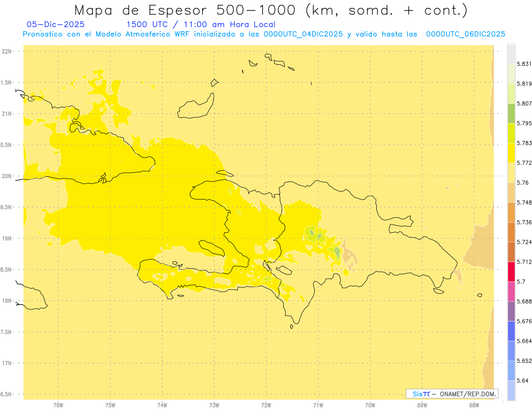Screen dimensions: 532x411
Task: Click the 5.64 legend value
Action: pos(523,381)
